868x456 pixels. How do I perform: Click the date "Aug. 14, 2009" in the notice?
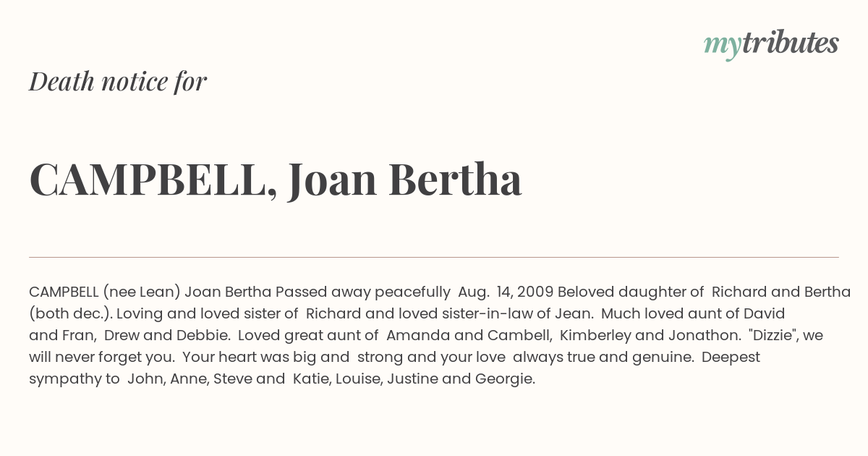506,292
